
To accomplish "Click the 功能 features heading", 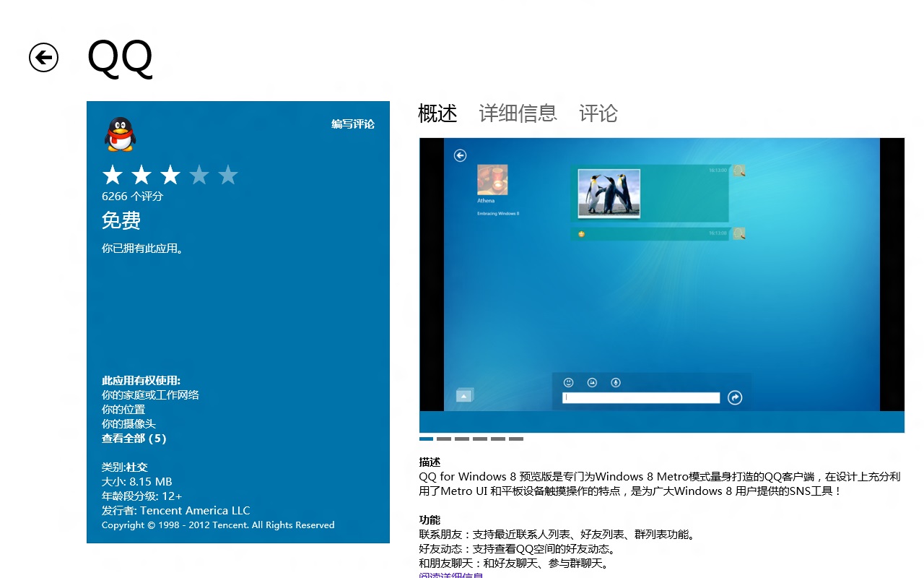I will (x=430, y=520).
